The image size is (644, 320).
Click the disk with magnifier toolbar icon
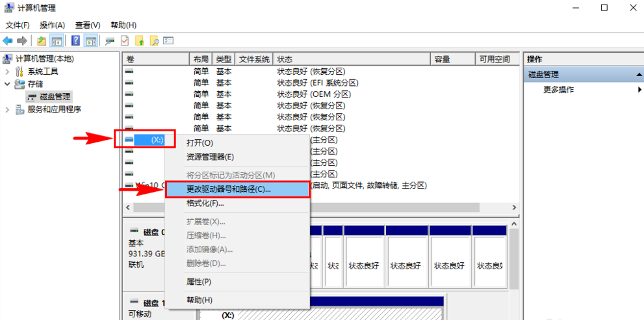click(110, 41)
